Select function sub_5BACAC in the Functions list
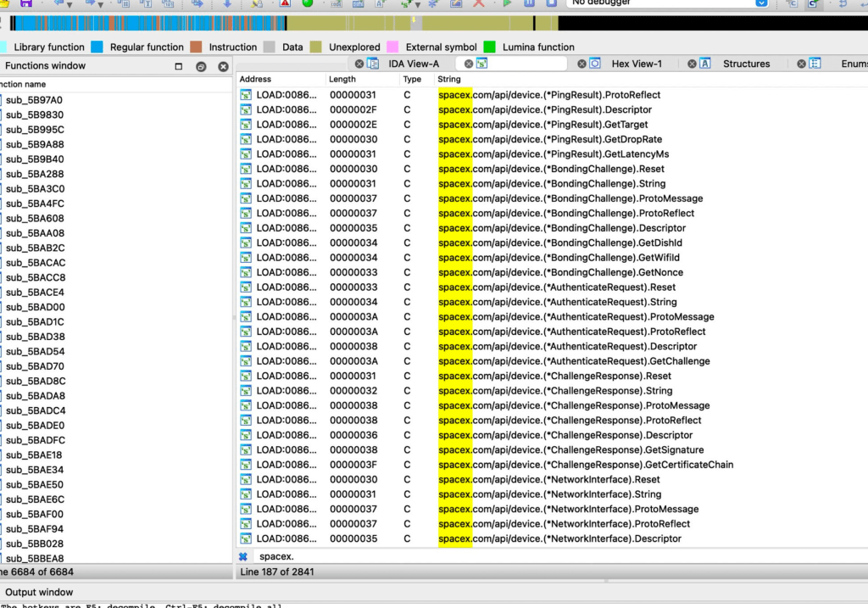868x608 pixels. coord(35,263)
